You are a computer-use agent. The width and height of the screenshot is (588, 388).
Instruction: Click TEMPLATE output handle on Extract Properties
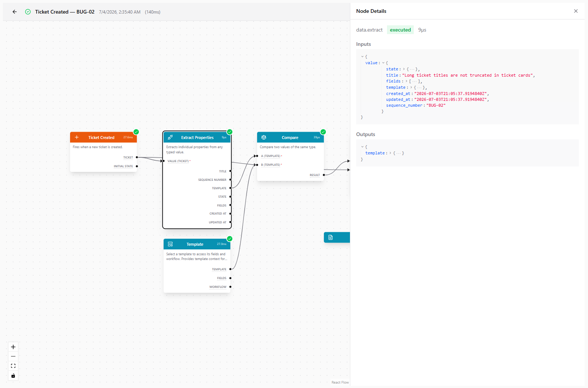point(230,188)
